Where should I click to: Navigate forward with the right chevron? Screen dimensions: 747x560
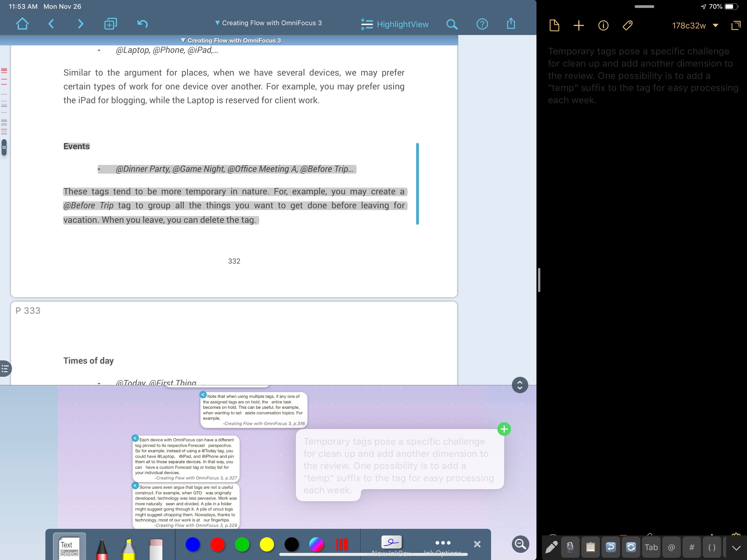coord(80,24)
